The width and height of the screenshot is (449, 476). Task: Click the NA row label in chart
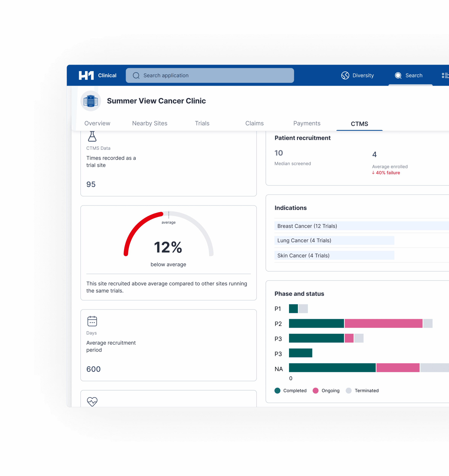coord(279,369)
